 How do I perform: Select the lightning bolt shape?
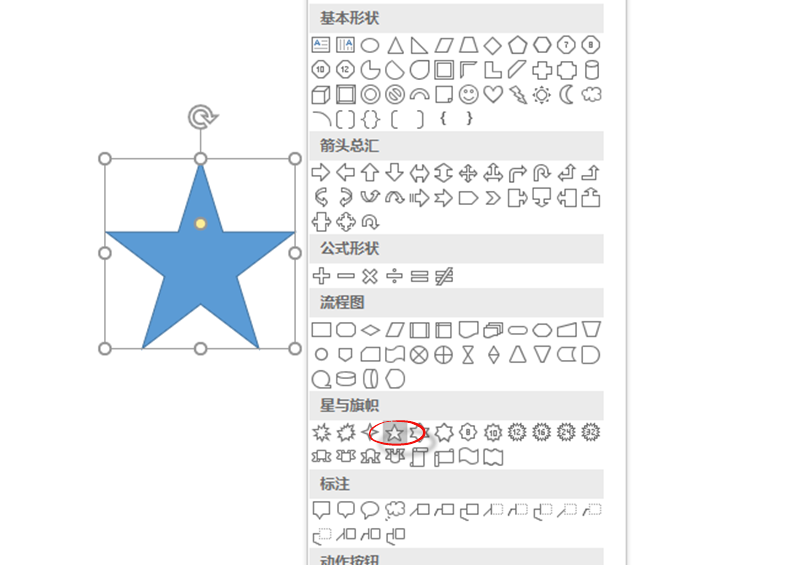(x=517, y=95)
